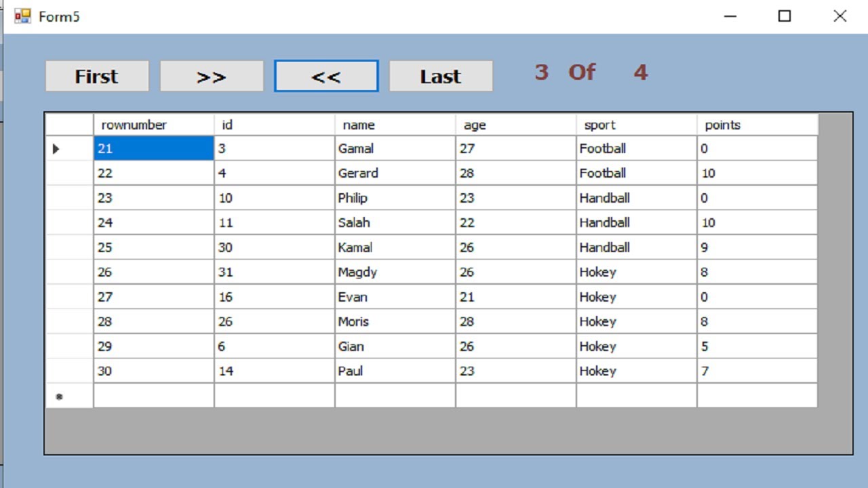
Task: Click Moris's id cell 26
Action: tap(275, 321)
